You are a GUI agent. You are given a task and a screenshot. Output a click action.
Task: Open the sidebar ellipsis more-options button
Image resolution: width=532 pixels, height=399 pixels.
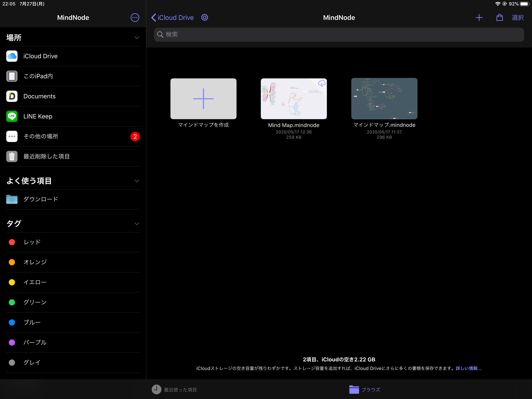pyautogui.click(x=135, y=18)
